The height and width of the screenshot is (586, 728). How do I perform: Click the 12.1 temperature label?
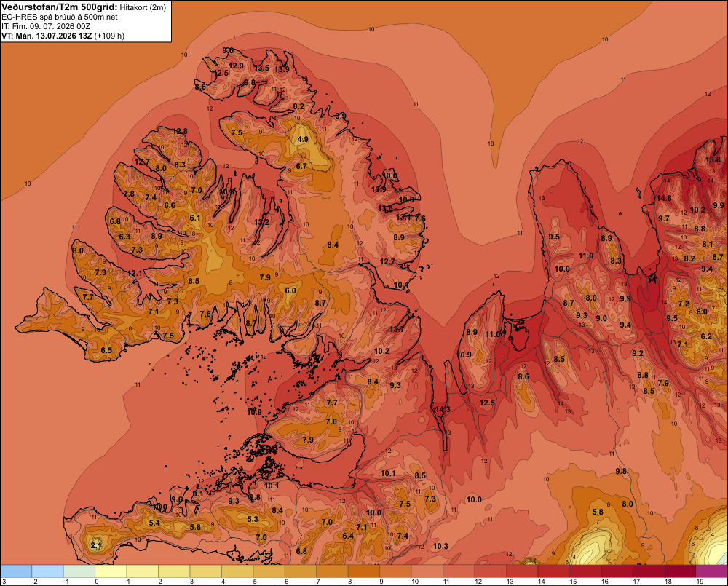135,273
